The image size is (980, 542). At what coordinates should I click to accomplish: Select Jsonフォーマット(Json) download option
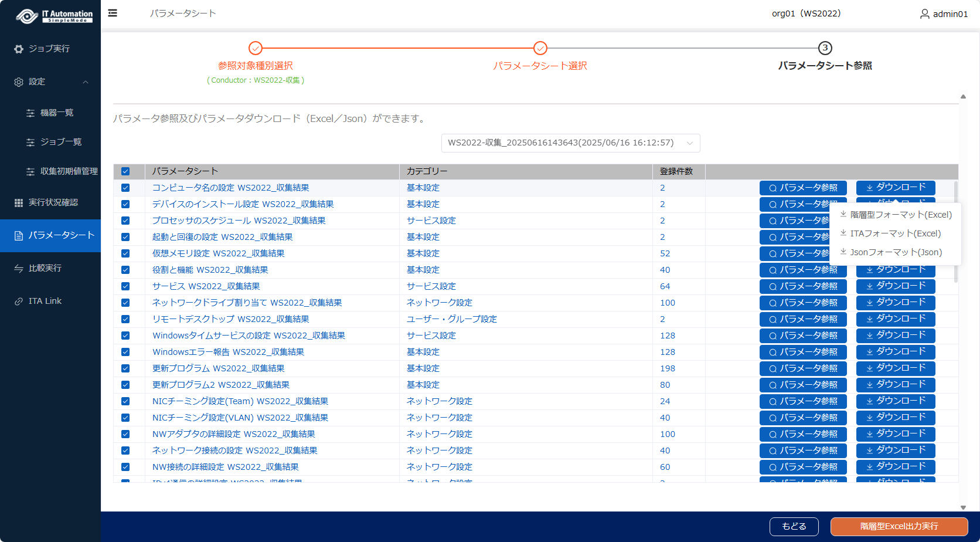tap(896, 252)
